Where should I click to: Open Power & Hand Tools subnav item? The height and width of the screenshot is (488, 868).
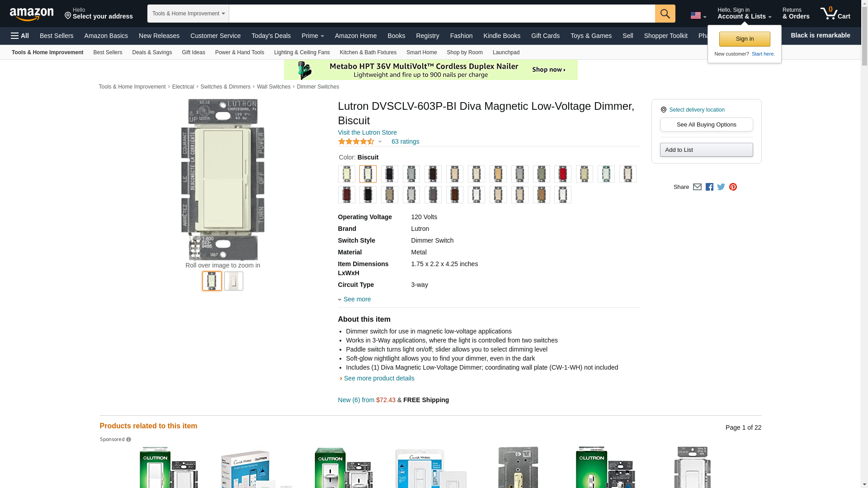click(239, 52)
